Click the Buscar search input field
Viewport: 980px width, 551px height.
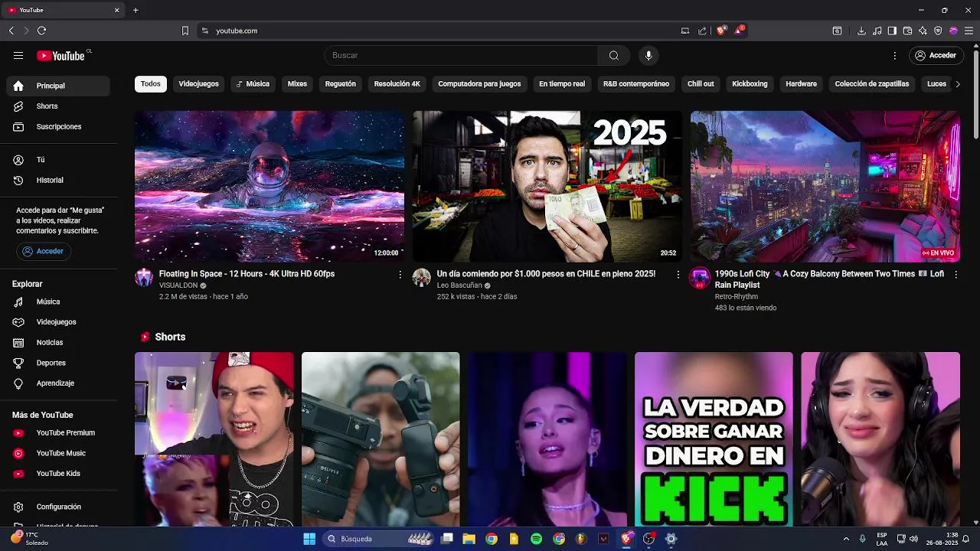[x=461, y=55]
